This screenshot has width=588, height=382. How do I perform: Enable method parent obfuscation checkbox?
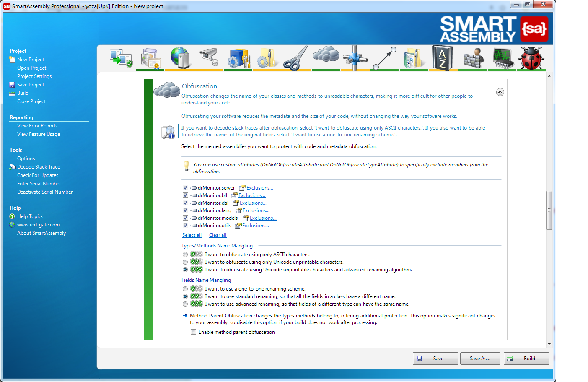(x=193, y=332)
